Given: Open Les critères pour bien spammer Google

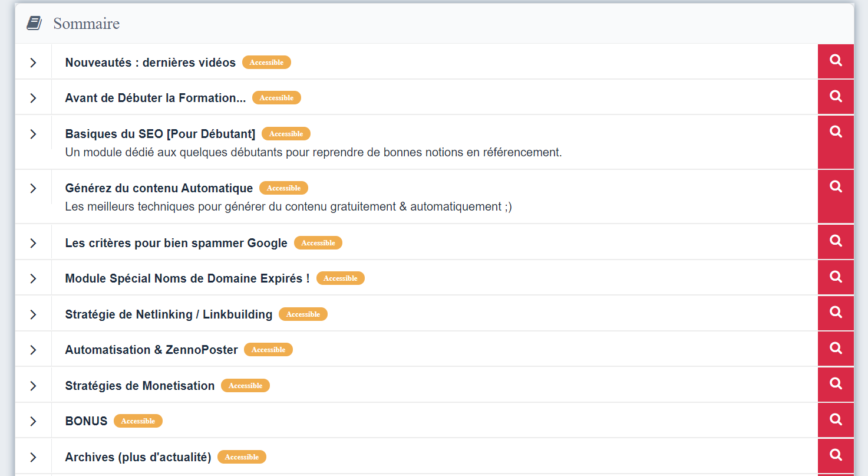Looking at the screenshot, I should click(x=176, y=243).
